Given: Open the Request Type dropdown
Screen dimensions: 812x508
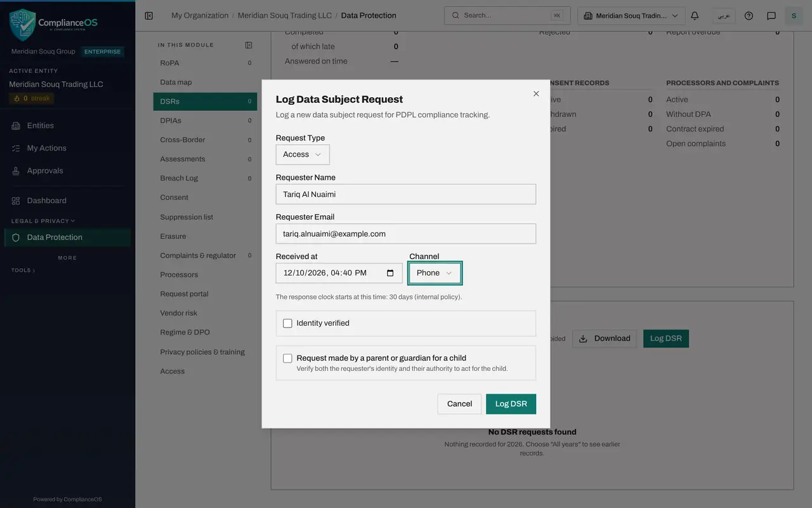Looking at the screenshot, I should [x=303, y=155].
